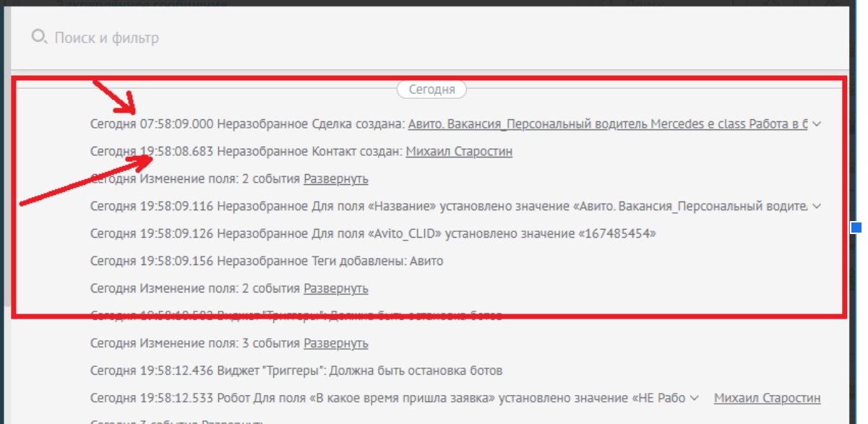The width and height of the screenshot is (868, 424).
Task: Open the "Авито. Вакансия_Персональный водитель Mercedes" deal link
Action: pos(607,124)
